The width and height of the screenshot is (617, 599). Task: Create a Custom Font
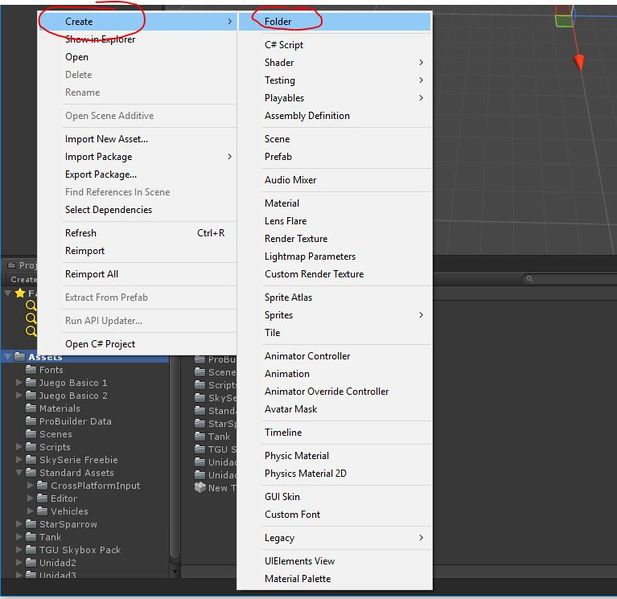pos(292,514)
